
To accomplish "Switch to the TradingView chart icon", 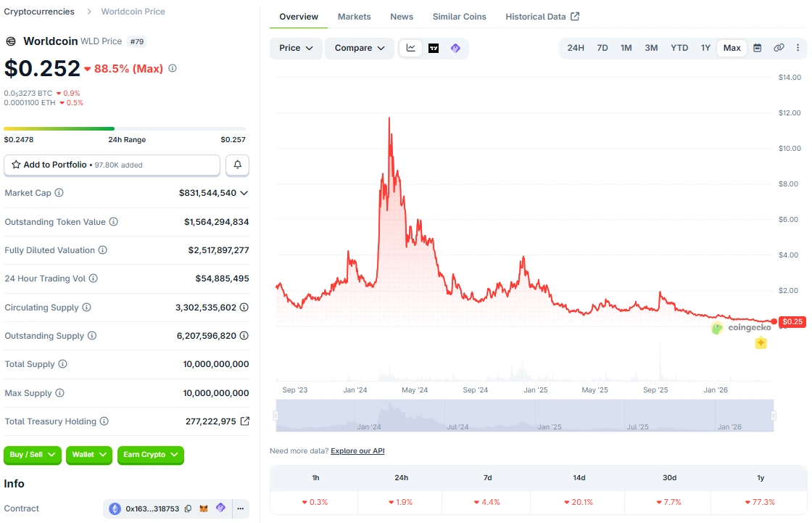I will click(434, 49).
